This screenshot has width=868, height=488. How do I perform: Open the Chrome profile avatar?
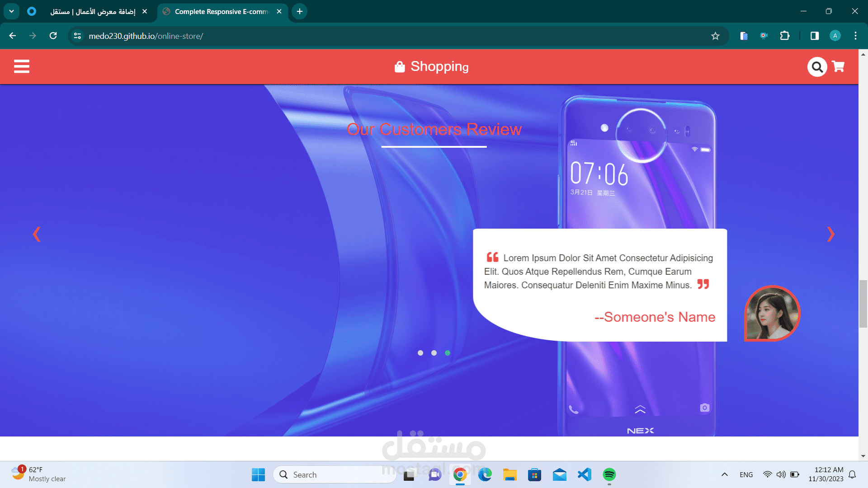835,36
